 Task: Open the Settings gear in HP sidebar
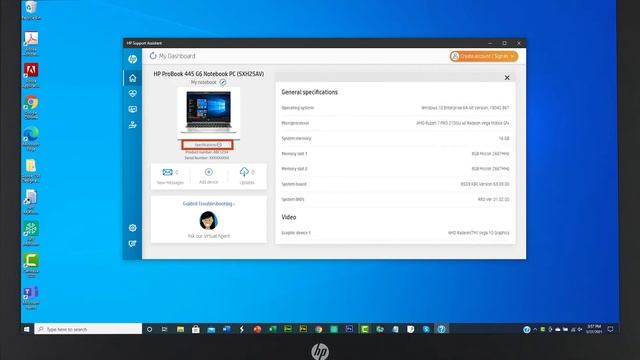132,228
